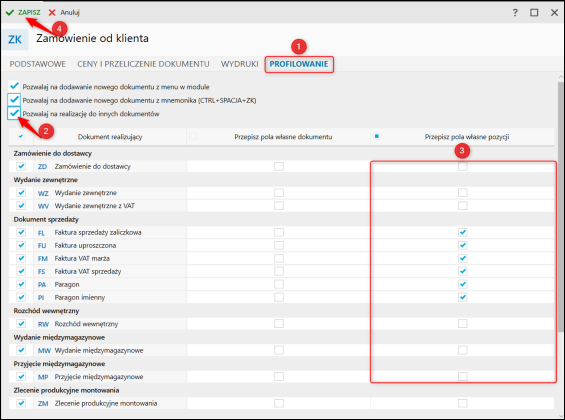Uncheck the FM Faktura VAT marża row
565x420 pixels.
21,258
